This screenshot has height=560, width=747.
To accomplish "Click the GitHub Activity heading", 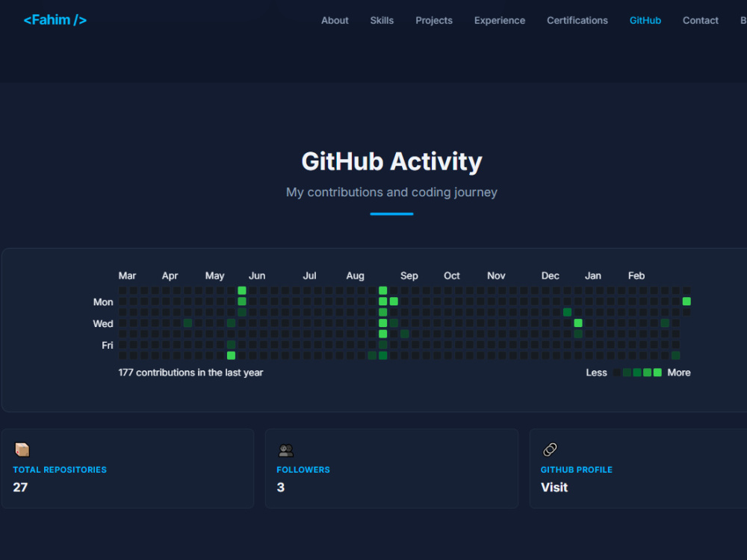I will pos(391,161).
